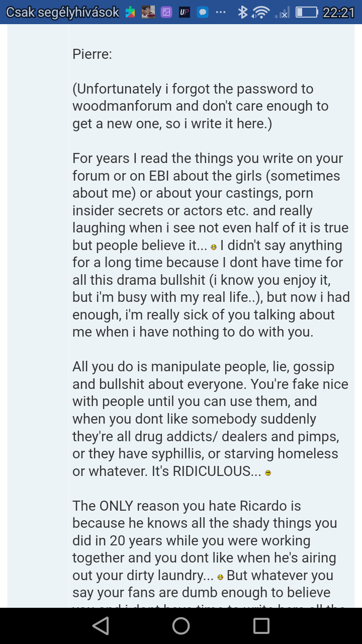Tap the smiley emoji after 'people believe it...'
Viewport: 362px width, 644px height.
point(214,248)
